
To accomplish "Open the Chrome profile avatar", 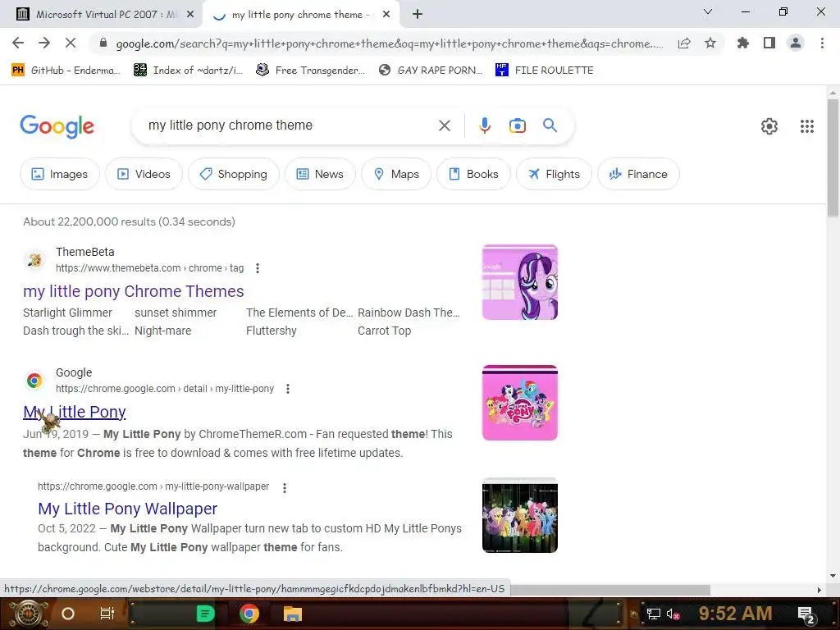I will (x=796, y=43).
